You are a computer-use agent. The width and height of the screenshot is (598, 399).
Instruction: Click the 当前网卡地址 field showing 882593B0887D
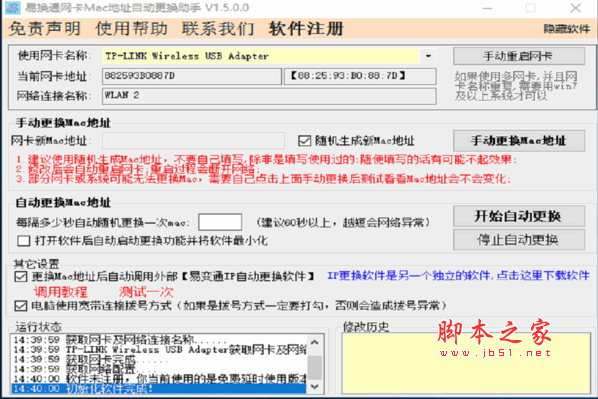click(x=192, y=76)
